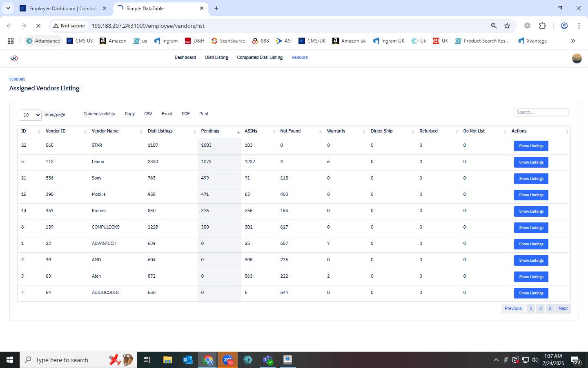Open Chrome three-dot menu

[579, 26]
